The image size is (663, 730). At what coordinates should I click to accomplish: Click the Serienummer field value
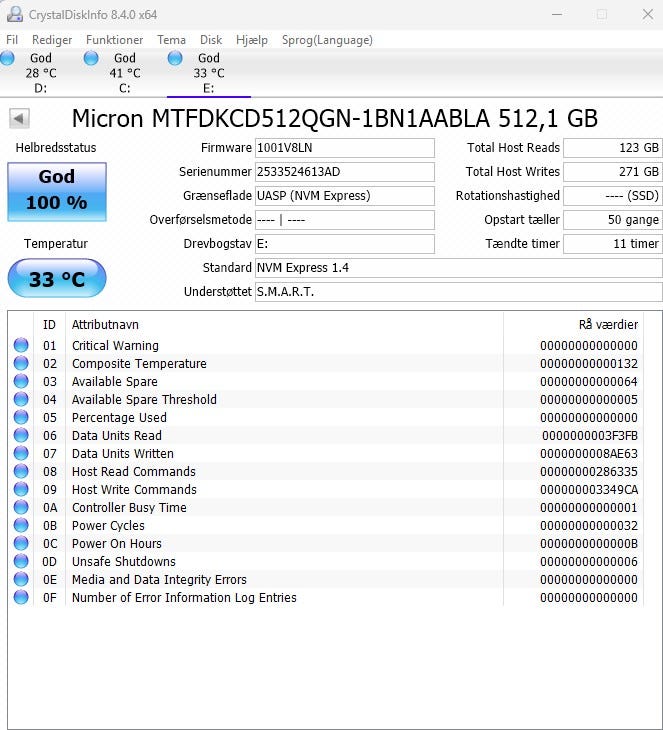[345, 172]
